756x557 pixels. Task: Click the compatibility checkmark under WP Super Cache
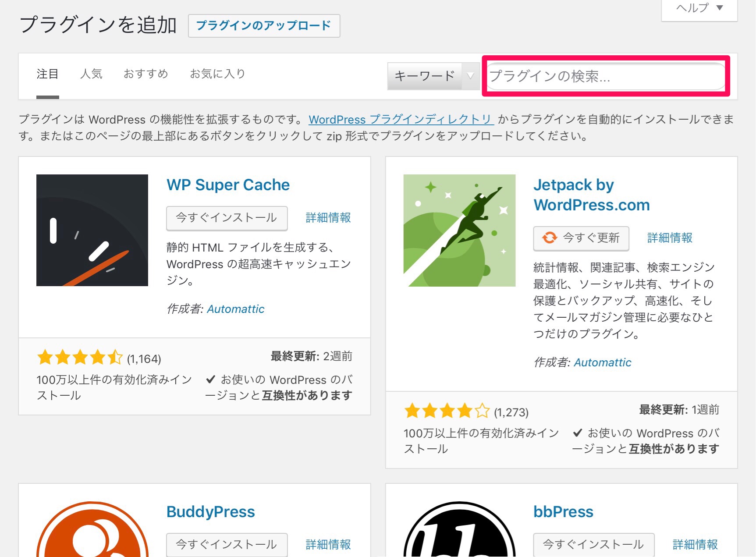click(210, 380)
